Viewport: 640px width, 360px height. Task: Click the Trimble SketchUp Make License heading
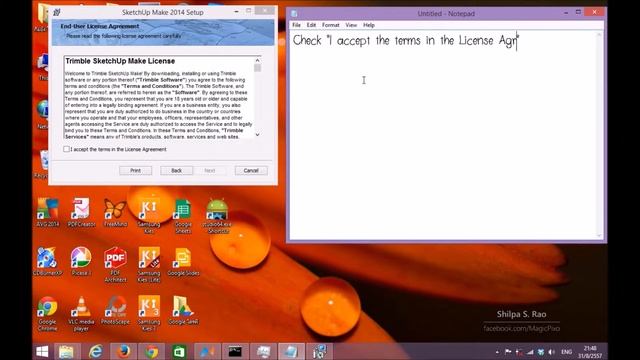tap(120, 61)
